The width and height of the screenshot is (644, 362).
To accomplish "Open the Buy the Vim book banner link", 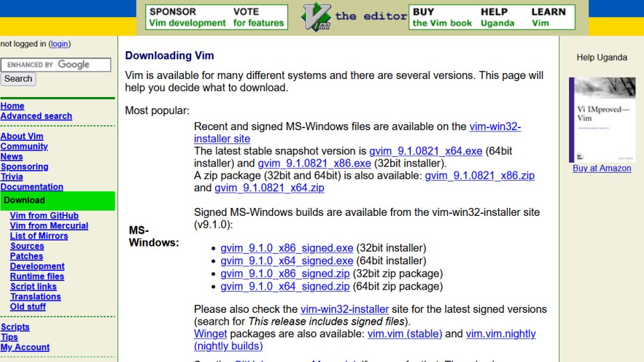I will point(442,17).
